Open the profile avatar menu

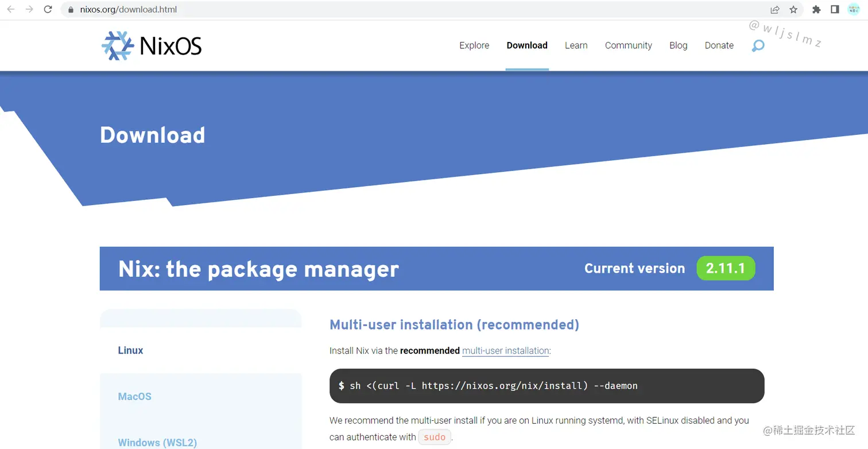coord(854,9)
